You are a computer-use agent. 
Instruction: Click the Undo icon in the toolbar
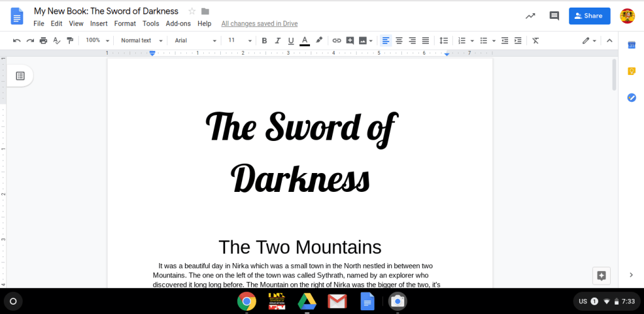(x=17, y=41)
